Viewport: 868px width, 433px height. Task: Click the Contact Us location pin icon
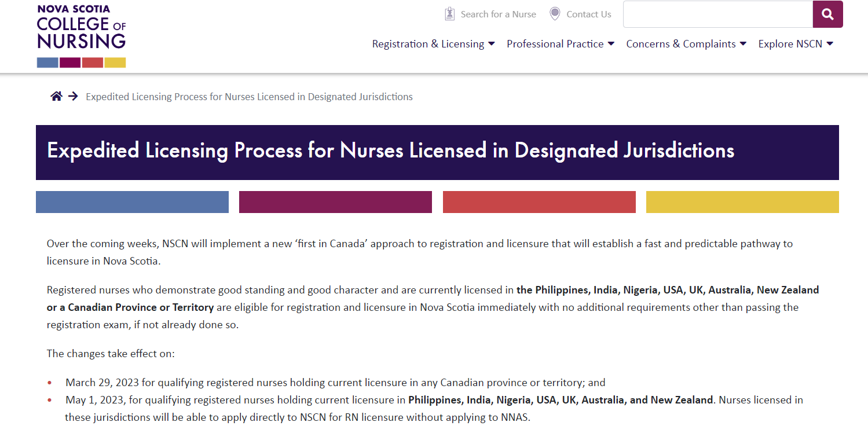pyautogui.click(x=555, y=14)
